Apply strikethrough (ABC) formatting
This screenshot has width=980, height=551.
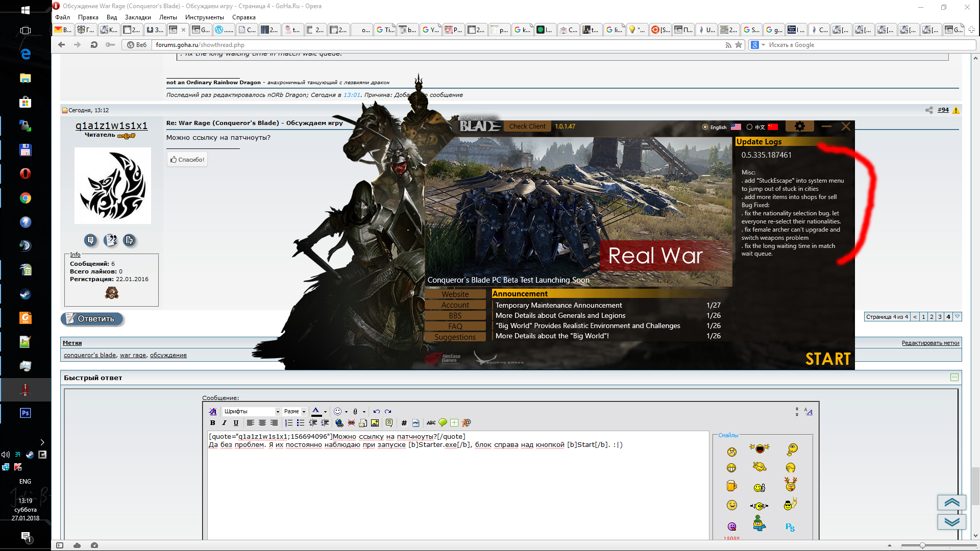pos(431,423)
